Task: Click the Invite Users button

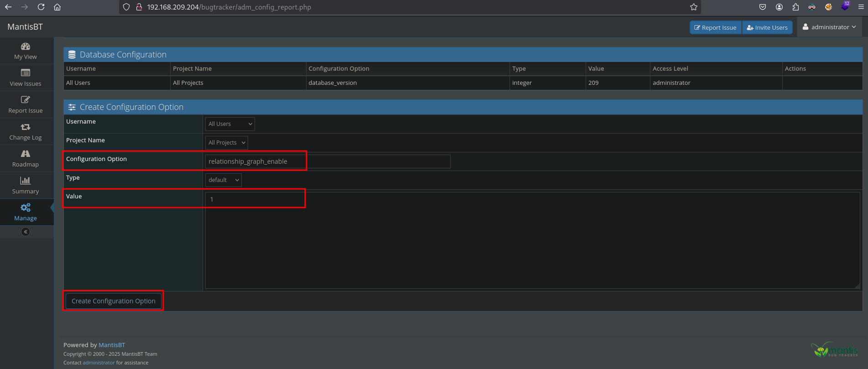Action: coord(767,27)
